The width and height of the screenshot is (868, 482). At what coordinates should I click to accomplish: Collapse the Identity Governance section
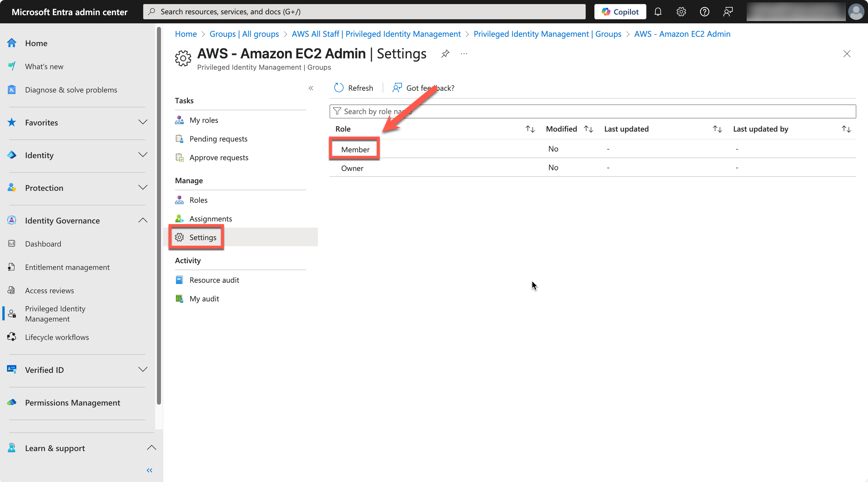(143, 220)
